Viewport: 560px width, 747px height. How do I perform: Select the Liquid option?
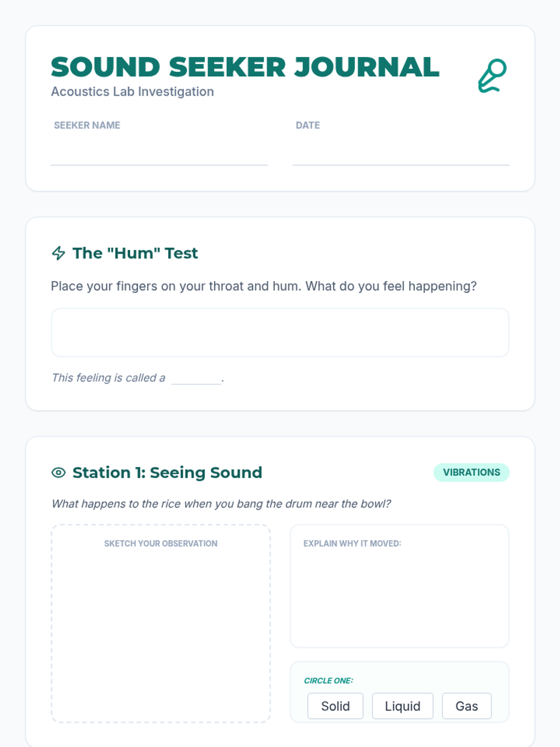(x=402, y=706)
